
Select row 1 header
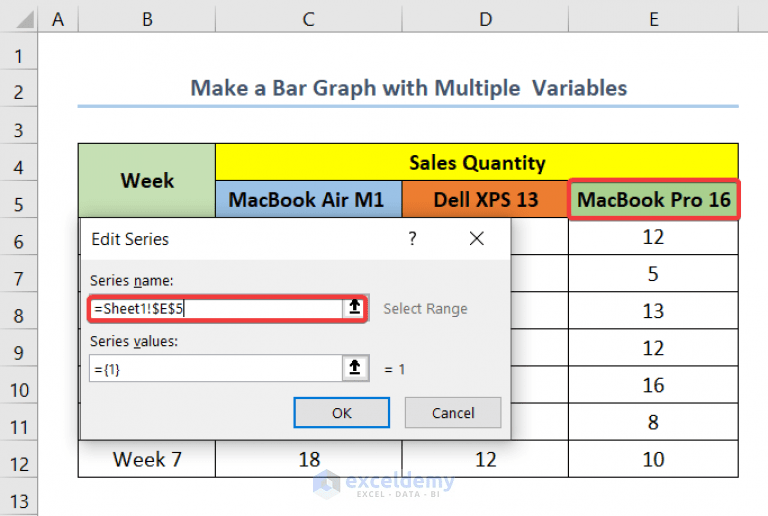tap(19, 51)
